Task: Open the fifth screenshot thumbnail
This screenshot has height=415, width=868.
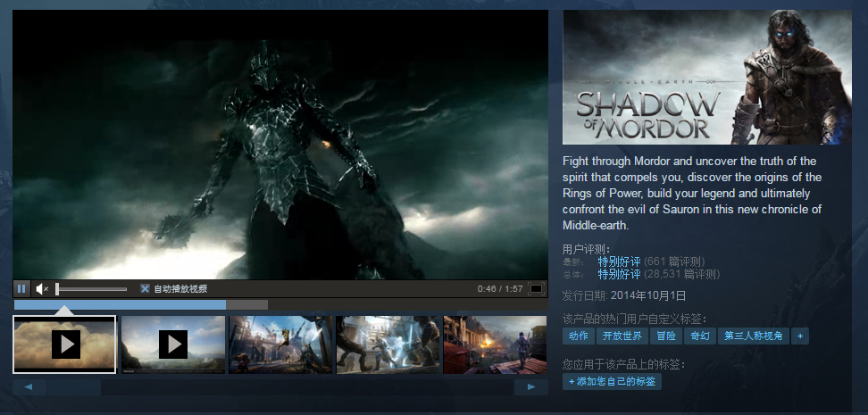Action: [495, 344]
